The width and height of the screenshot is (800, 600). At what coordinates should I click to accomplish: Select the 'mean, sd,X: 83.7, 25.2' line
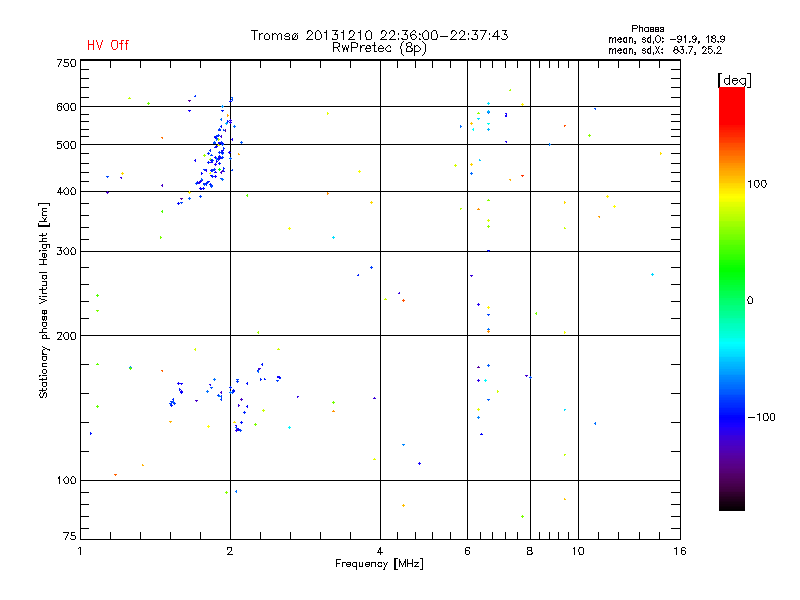[665, 50]
